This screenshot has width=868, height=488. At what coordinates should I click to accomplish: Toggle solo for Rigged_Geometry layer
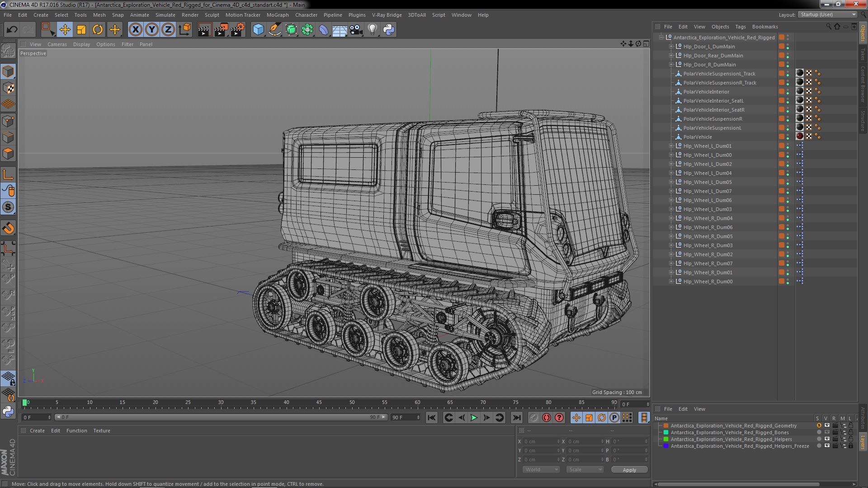[x=819, y=426]
